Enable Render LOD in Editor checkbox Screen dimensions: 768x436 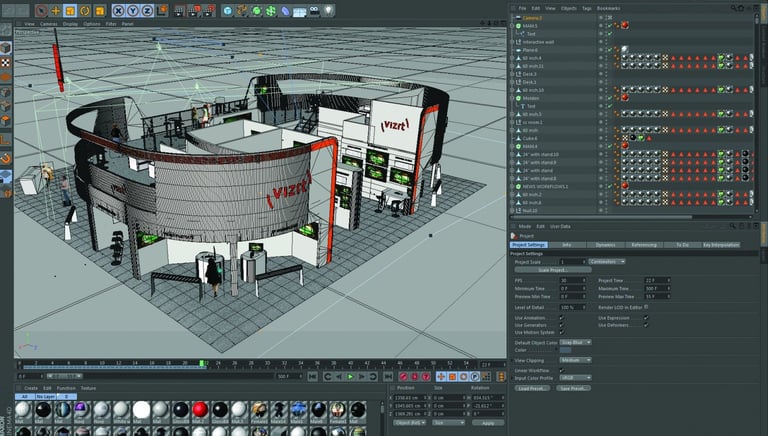click(x=646, y=307)
